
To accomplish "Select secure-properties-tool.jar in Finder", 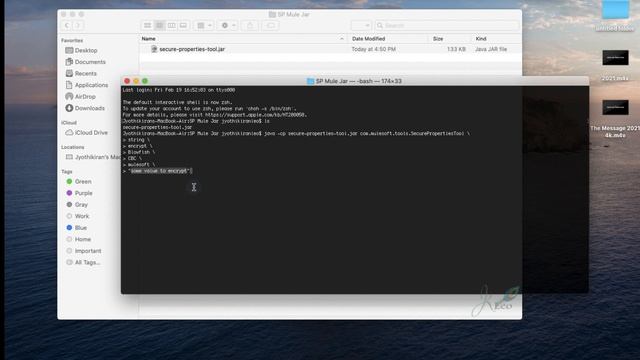I will 192,49.
